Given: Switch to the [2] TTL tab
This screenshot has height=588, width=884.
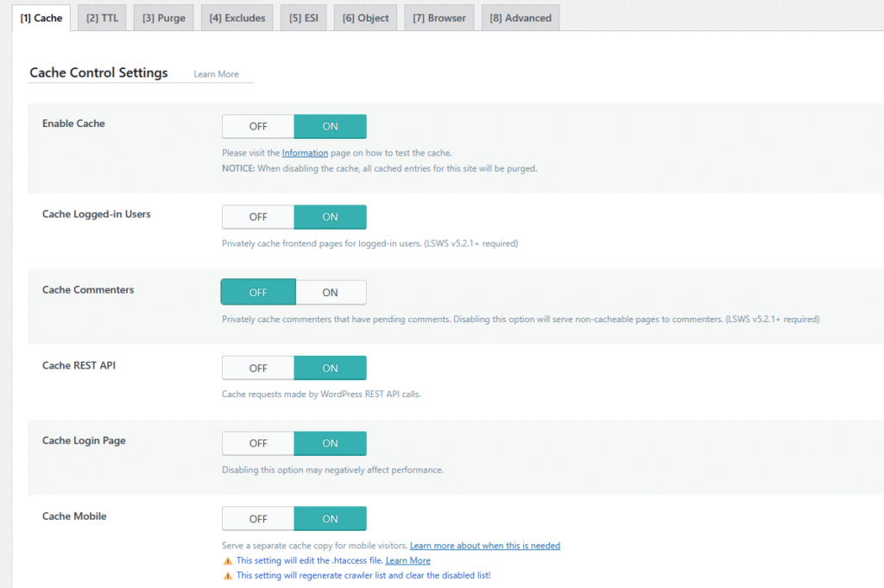Looking at the screenshot, I should pyautogui.click(x=102, y=18).
